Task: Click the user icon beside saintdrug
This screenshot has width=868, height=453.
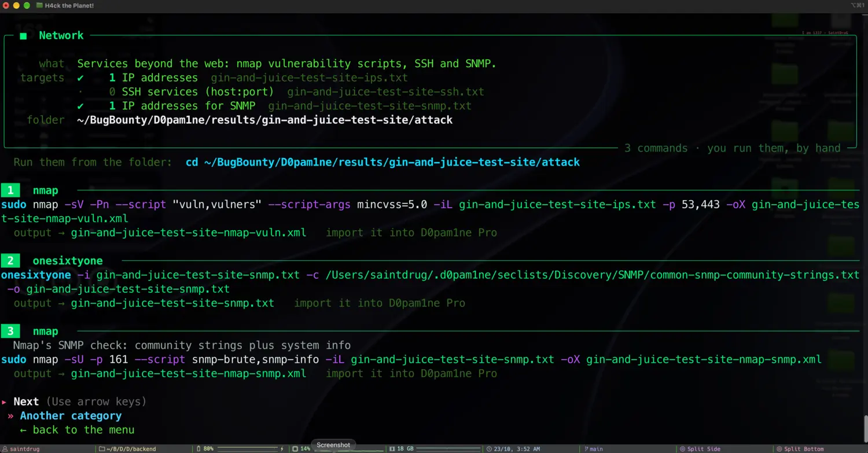Action: pyautogui.click(x=6, y=449)
